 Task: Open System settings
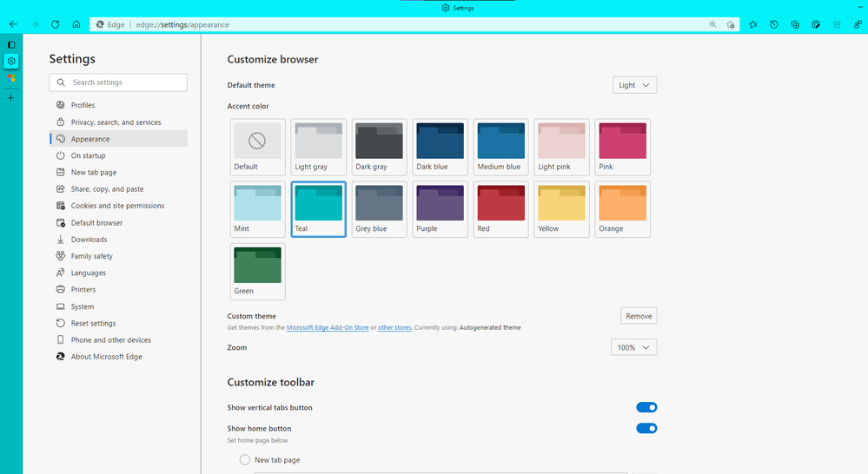click(x=118, y=306)
